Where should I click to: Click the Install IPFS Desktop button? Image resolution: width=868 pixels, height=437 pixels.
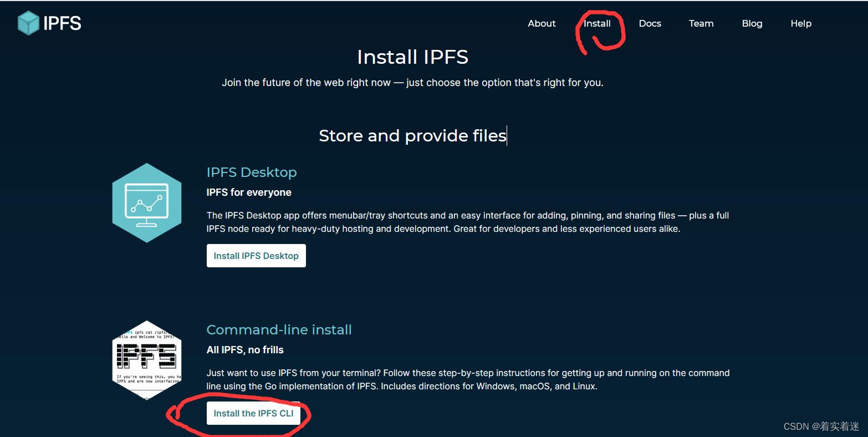tap(256, 255)
